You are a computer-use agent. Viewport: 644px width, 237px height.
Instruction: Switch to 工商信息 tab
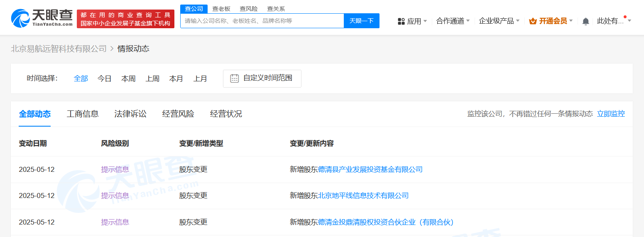pos(83,114)
